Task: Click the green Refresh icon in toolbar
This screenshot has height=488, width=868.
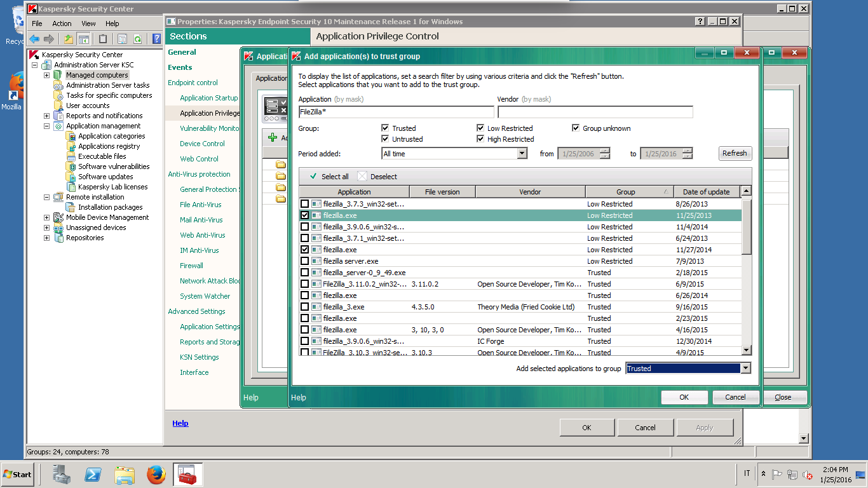Action: click(x=137, y=39)
